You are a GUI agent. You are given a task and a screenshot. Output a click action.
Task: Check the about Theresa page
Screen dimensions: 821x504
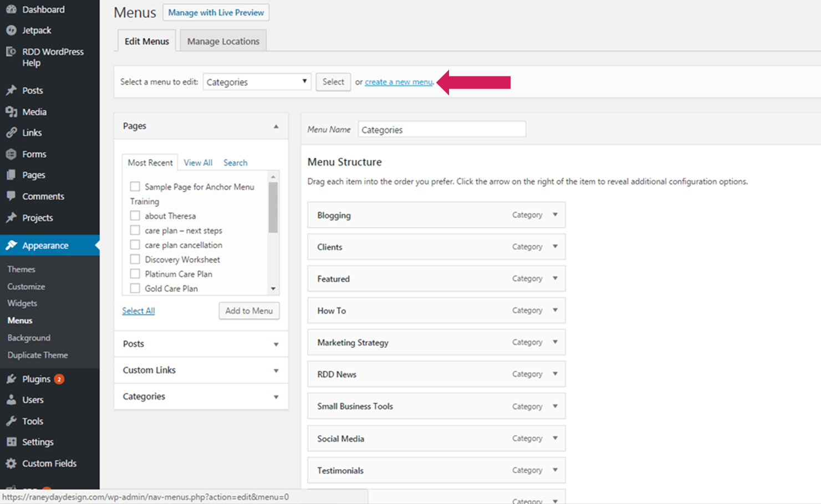click(135, 215)
